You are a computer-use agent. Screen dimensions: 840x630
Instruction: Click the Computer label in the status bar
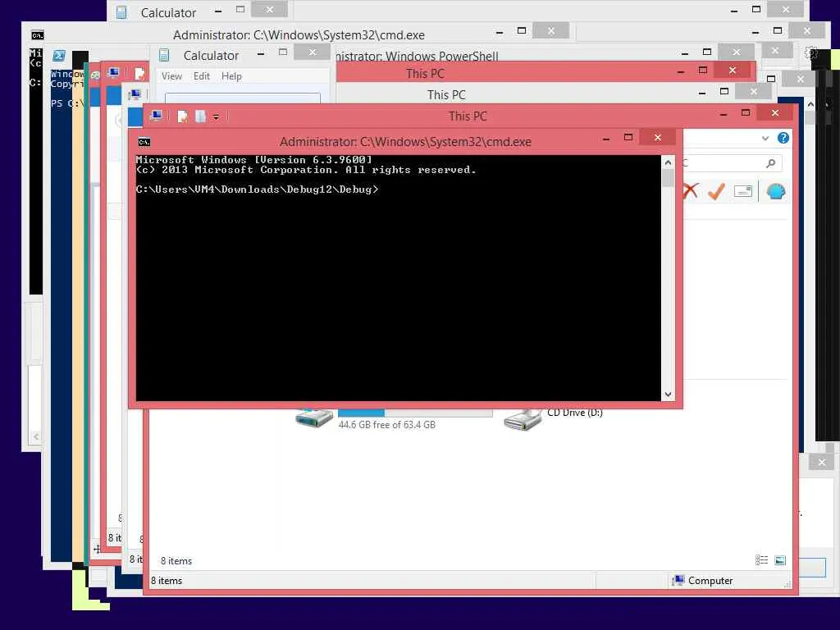click(710, 581)
